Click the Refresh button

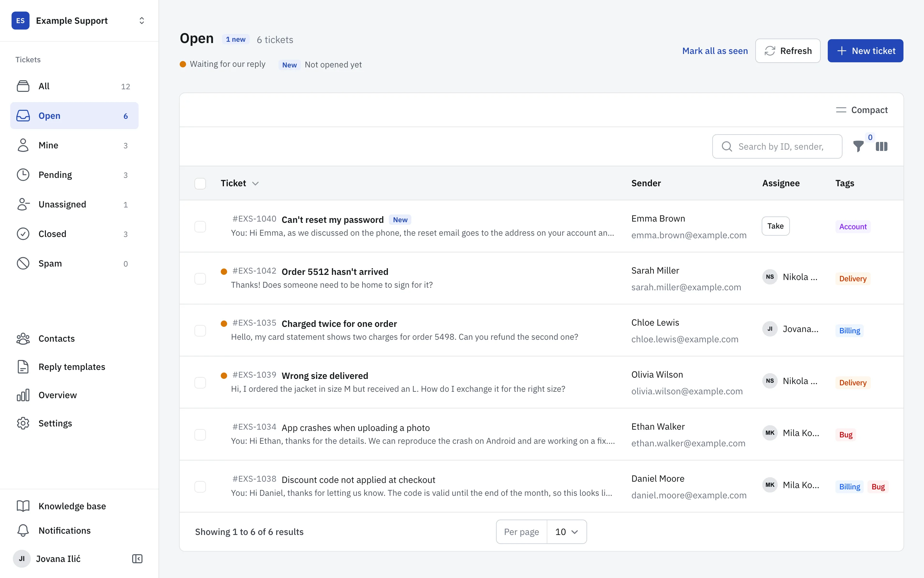[x=788, y=51]
